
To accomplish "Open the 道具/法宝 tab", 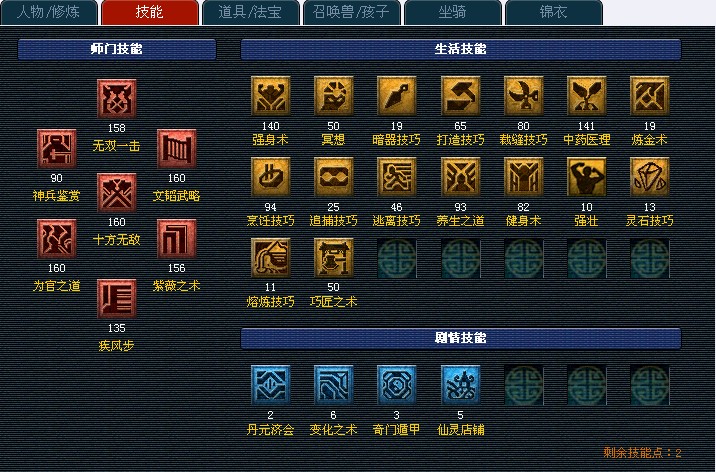I will [x=250, y=12].
